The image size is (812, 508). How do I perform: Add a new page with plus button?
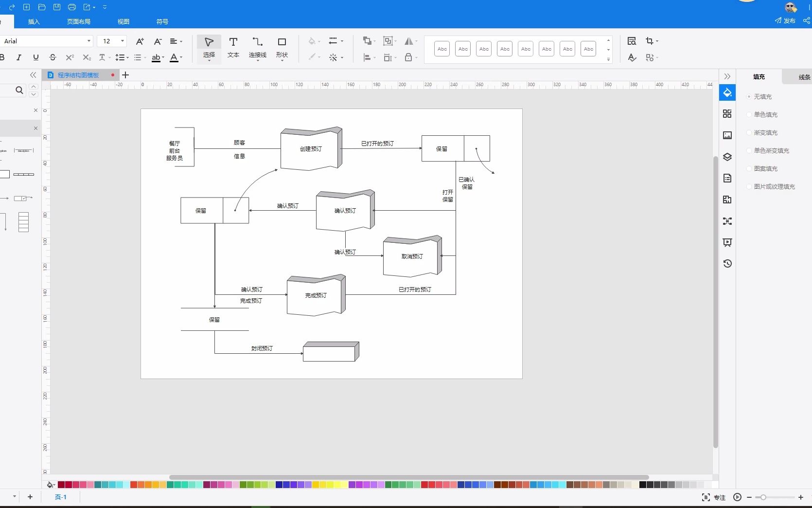[30, 497]
